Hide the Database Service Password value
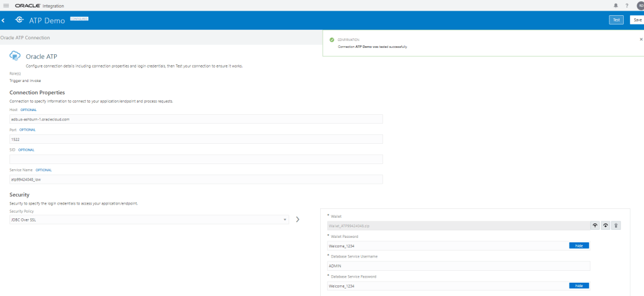 click(x=578, y=286)
